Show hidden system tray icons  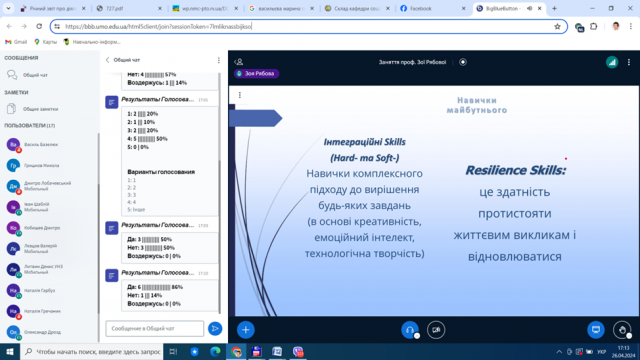tap(559, 351)
